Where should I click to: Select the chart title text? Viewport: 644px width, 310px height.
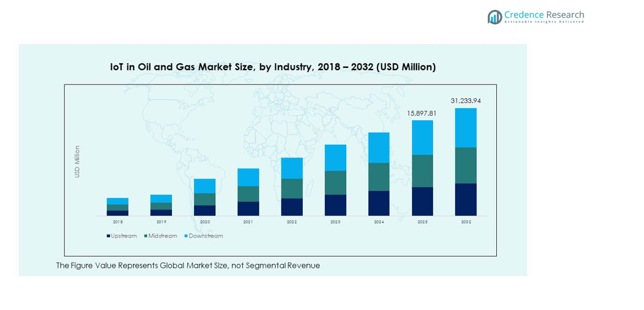click(273, 67)
